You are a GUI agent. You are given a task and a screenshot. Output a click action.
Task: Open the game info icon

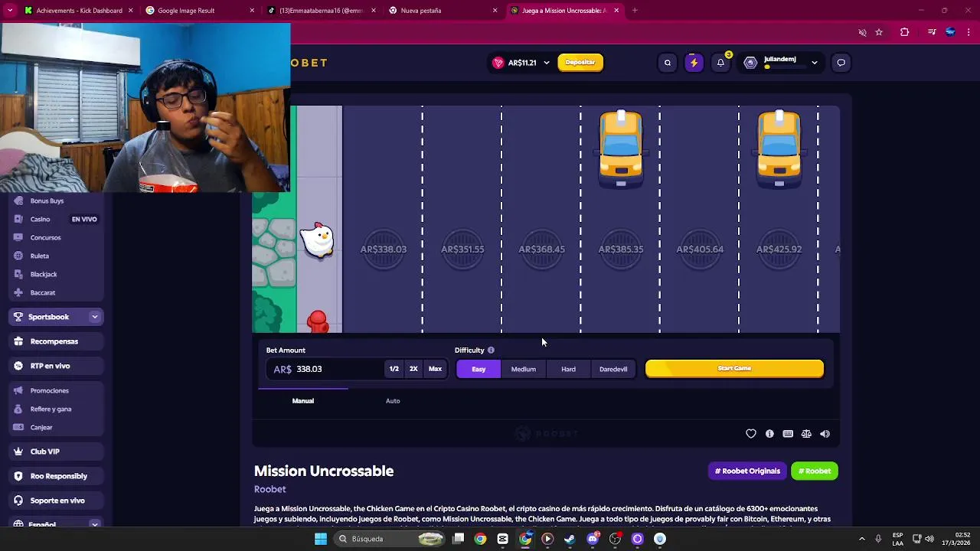pos(769,434)
